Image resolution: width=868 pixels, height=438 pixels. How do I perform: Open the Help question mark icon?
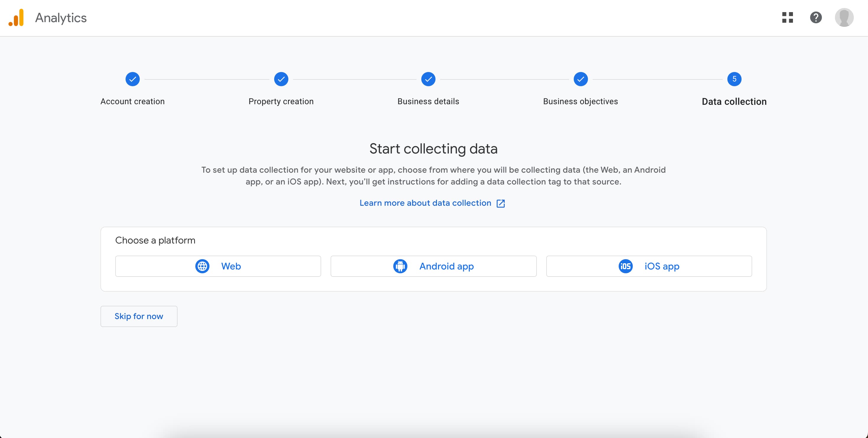point(816,17)
